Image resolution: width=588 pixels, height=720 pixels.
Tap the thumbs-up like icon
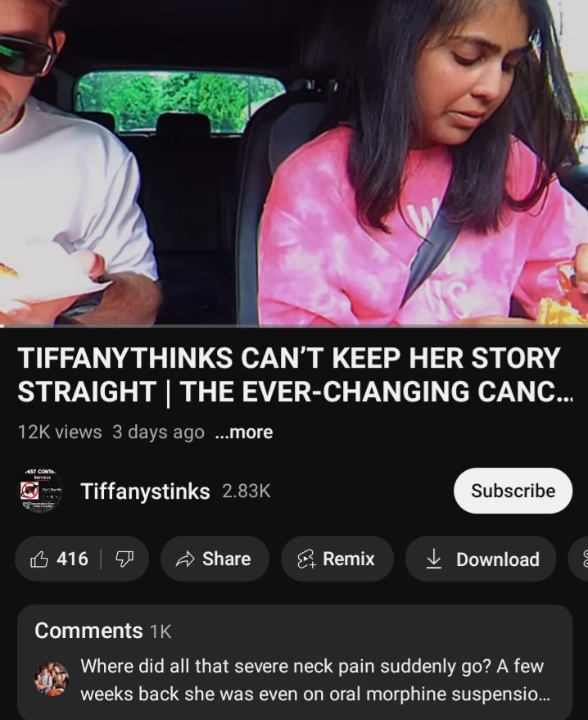[x=39, y=559]
